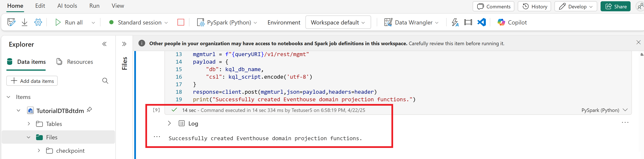The image size is (644, 159).
Task: Open the Workspace default environment dropdown
Action: click(338, 22)
